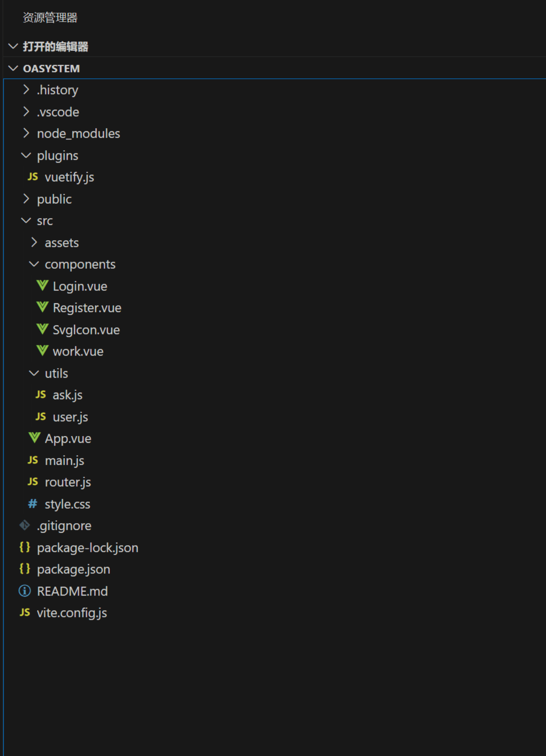This screenshot has height=756, width=546.
Task: Click the info icon next to README.md
Action: point(25,591)
